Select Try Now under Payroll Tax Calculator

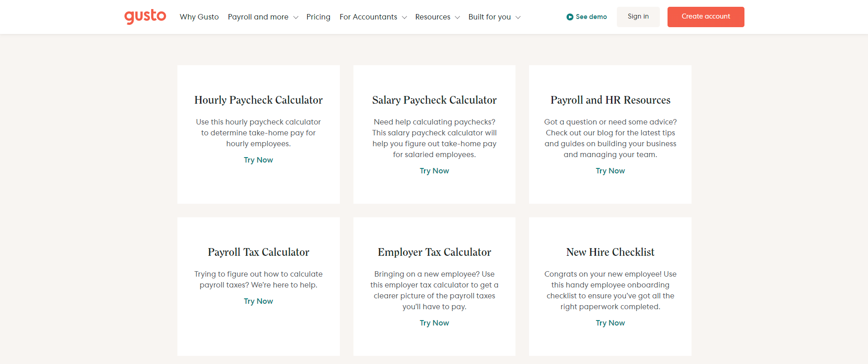(x=258, y=301)
